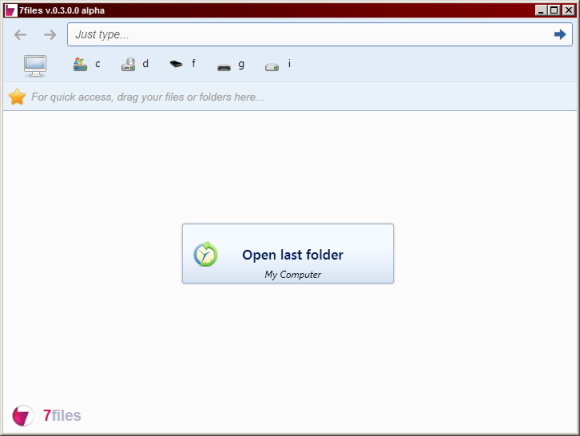Minimize the 7files window
The image size is (580, 436).
coord(541,10)
